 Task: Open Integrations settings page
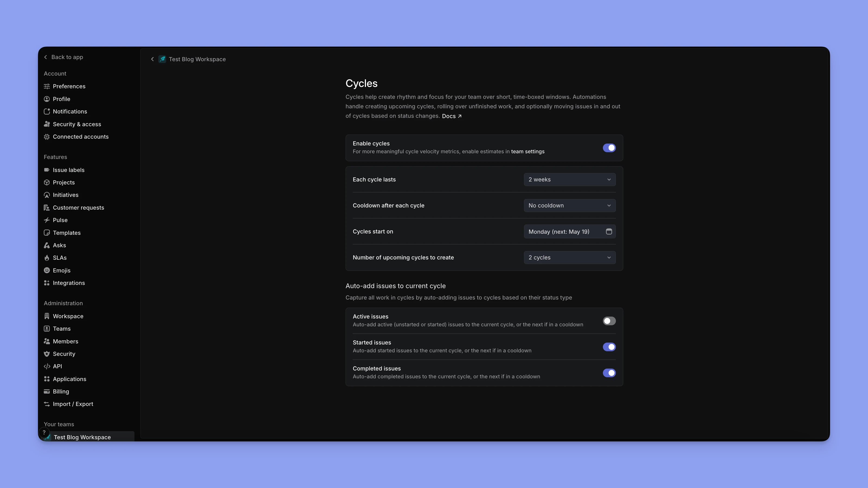[69, 283]
